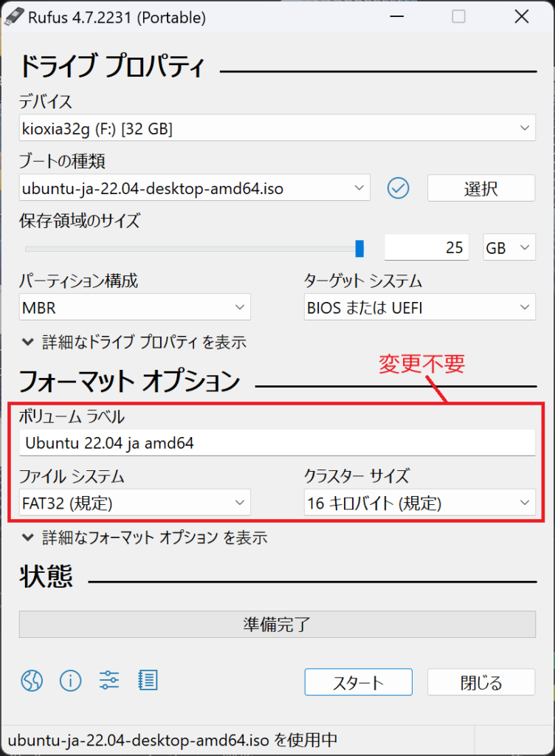
Task: Click status bar text ubuntu-ja-22.04 を使用中
Action: pyautogui.click(x=173, y=740)
